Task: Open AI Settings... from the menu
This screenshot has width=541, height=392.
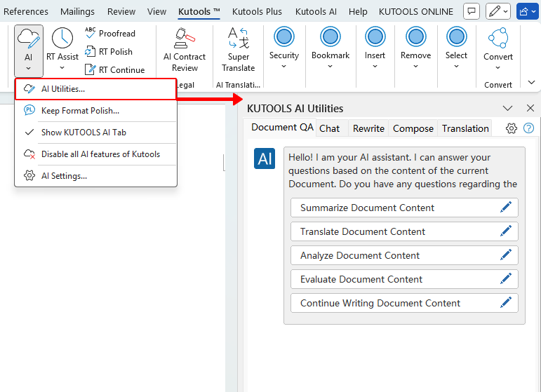Action: pyautogui.click(x=95, y=176)
